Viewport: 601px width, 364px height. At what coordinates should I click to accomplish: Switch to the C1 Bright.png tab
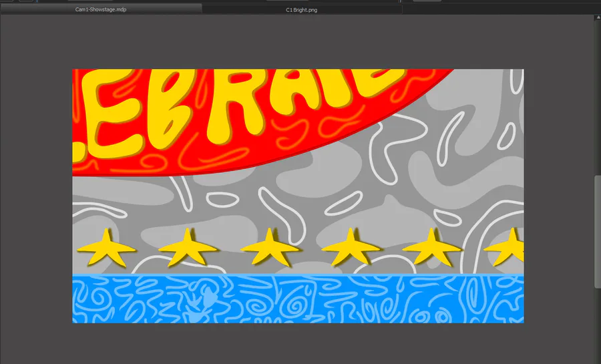pyautogui.click(x=302, y=10)
